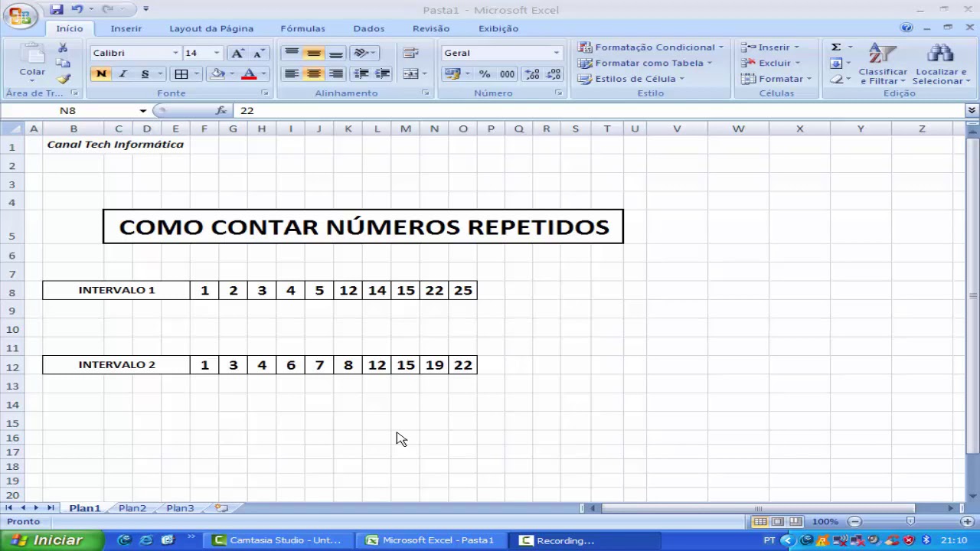Screen dimensions: 980x551
Task: Switch to sheet tab Plan2
Action: click(x=132, y=508)
